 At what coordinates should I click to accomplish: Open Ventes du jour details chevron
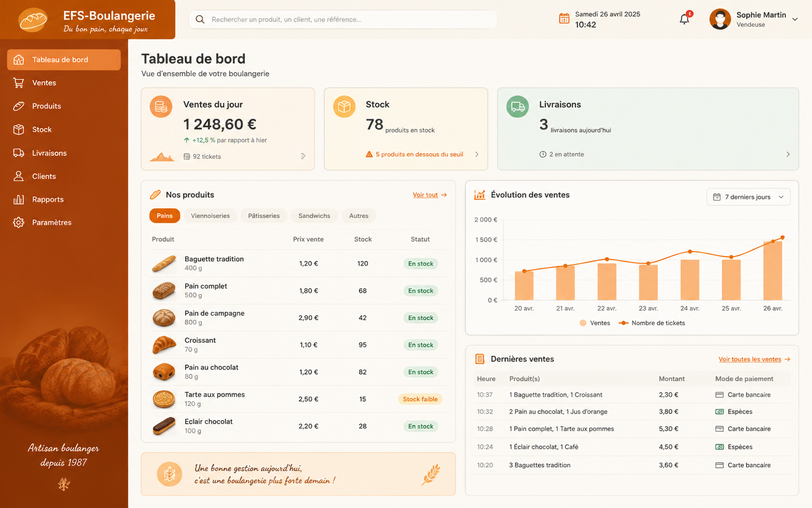303,156
